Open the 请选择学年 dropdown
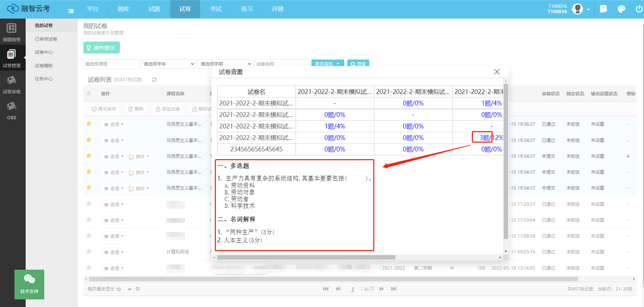644x307 pixels. click(168, 64)
